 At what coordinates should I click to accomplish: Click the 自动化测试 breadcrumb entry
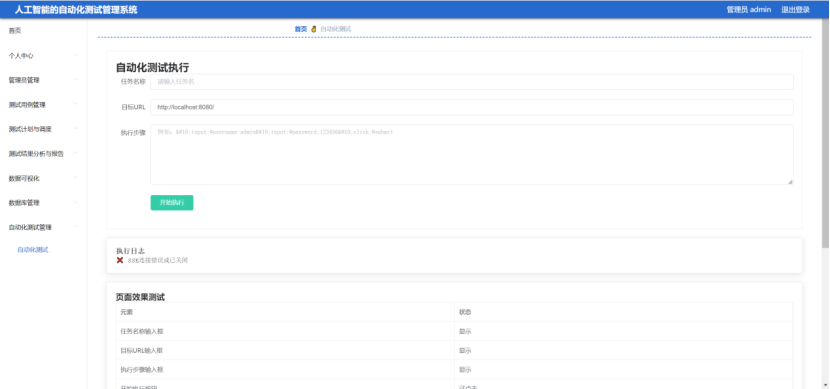pos(336,29)
